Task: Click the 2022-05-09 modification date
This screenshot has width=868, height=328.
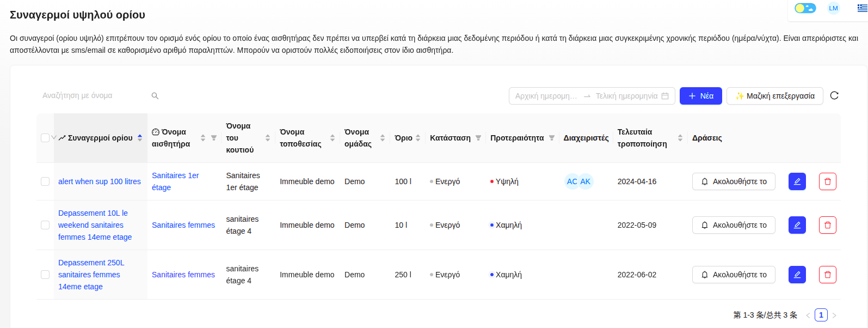Action: pos(637,225)
